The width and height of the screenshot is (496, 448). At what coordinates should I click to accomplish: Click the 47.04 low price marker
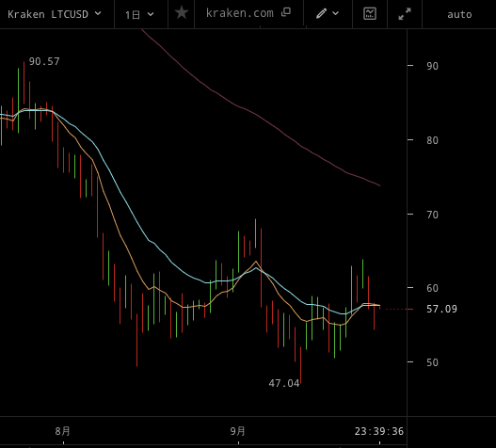click(283, 383)
